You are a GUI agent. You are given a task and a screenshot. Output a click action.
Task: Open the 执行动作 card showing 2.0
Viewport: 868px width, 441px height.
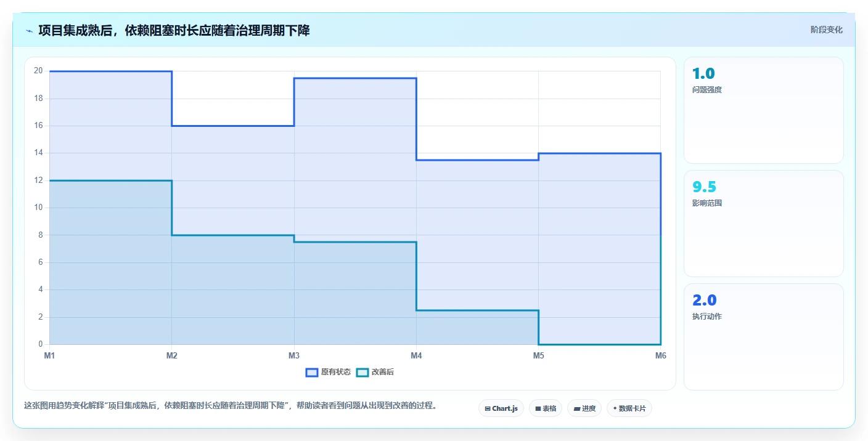[763, 337]
